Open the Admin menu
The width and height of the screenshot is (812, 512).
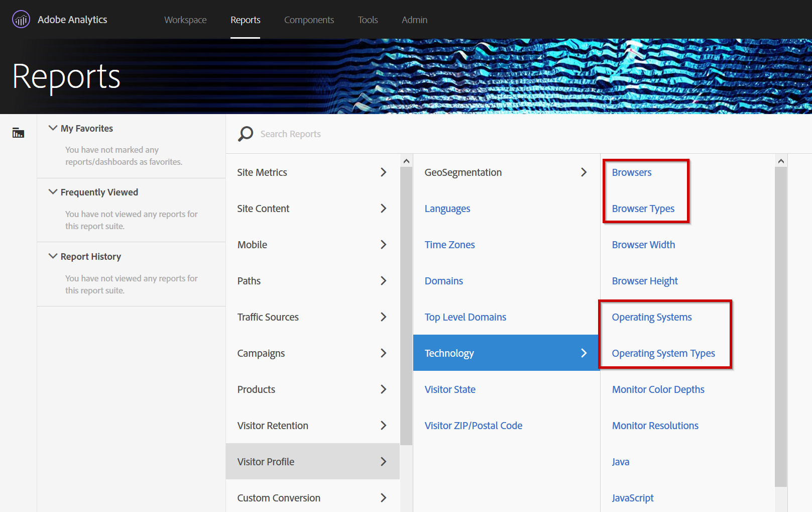414,20
